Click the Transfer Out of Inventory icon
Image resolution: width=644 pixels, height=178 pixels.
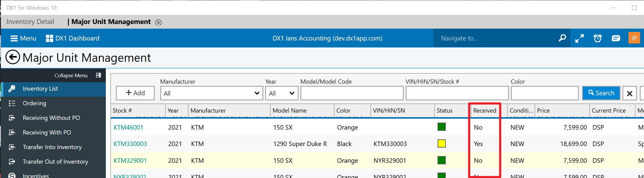click(12, 162)
